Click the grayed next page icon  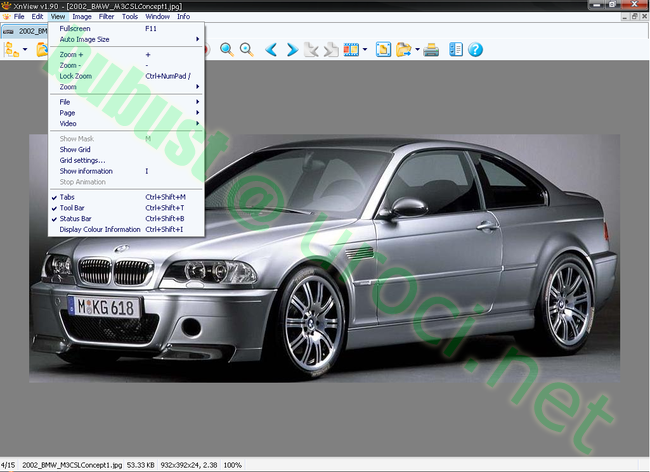[331, 50]
